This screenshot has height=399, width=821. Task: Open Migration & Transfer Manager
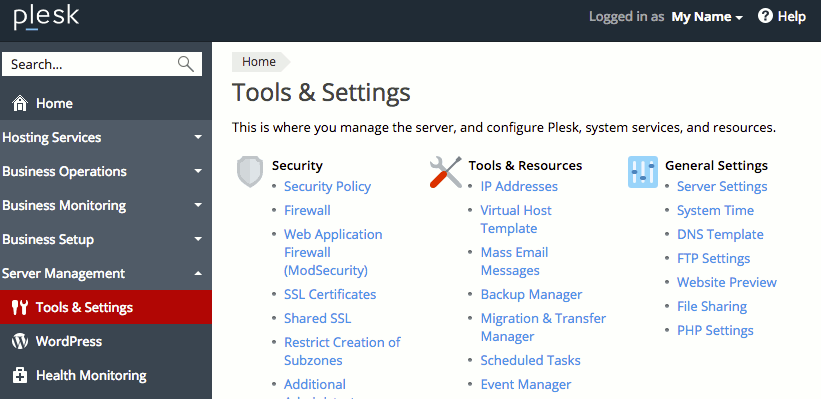[543, 327]
